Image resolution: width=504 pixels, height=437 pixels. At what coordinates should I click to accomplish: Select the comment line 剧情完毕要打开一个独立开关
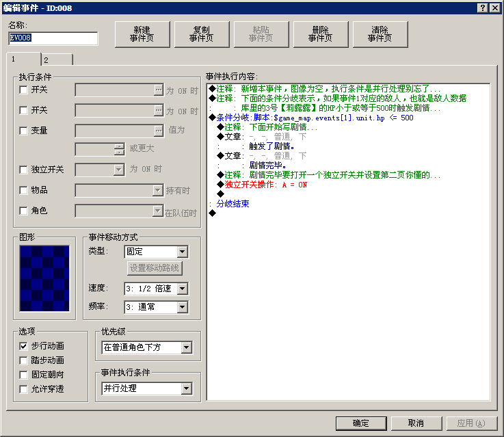(x=328, y=175)
